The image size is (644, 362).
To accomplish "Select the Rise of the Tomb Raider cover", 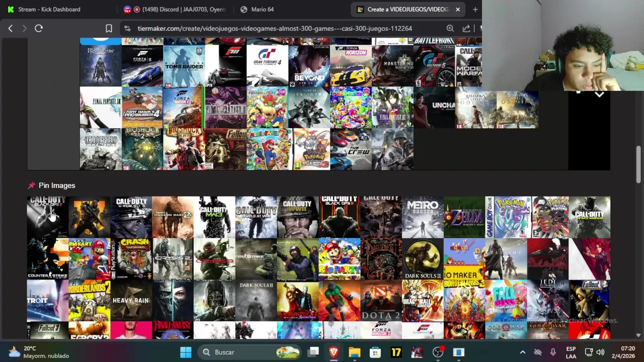I will point(184,66).
